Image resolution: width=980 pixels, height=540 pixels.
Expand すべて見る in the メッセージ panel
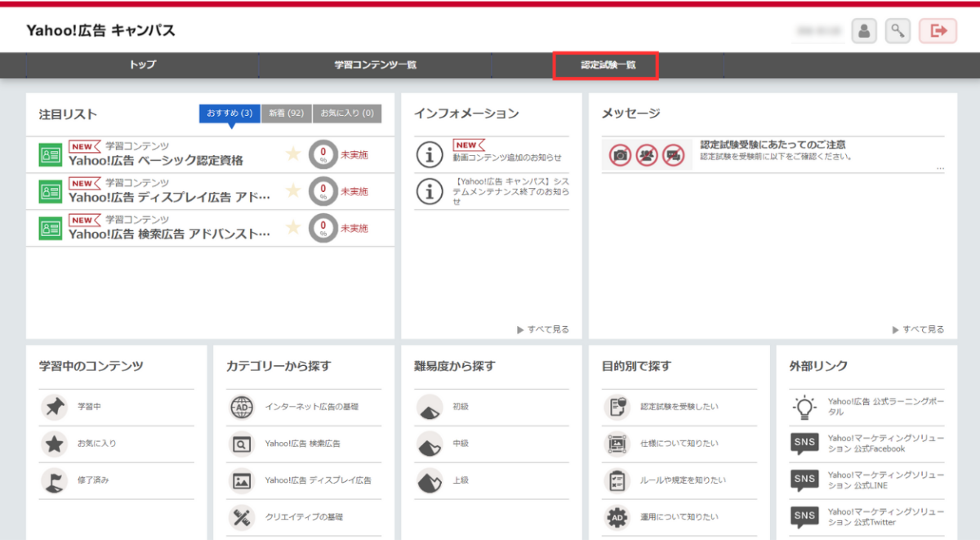[x=918, y=329]
